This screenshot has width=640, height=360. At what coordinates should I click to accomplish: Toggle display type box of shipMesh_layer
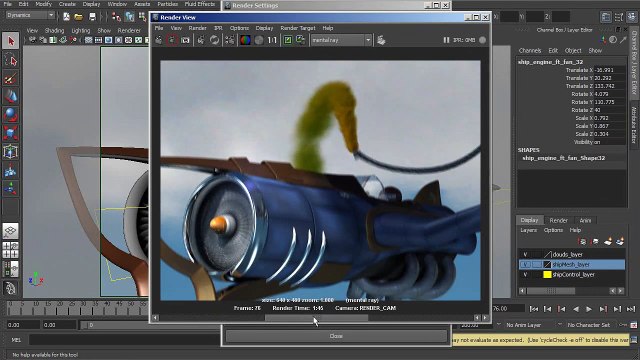(537, 264)
